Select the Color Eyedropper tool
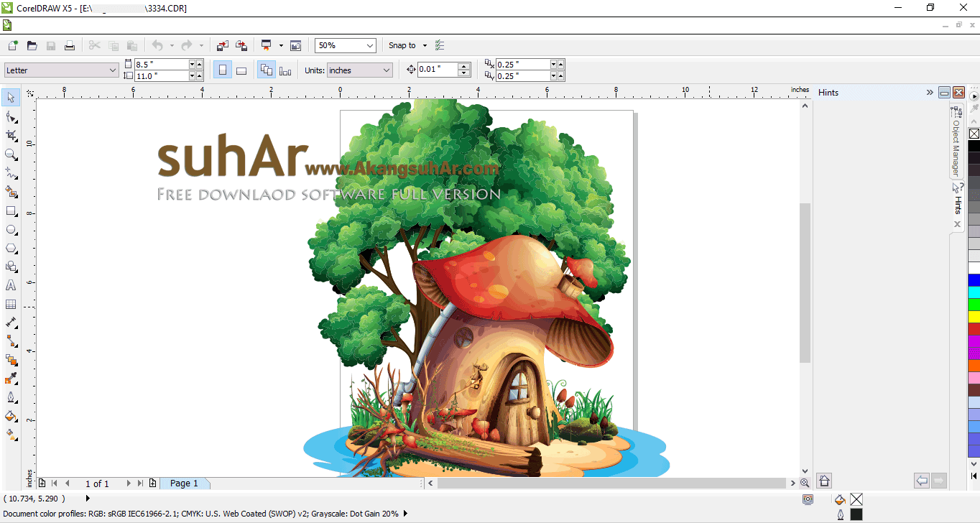The image size is (980, 523). pyautogui.click(x=11, y=379)
